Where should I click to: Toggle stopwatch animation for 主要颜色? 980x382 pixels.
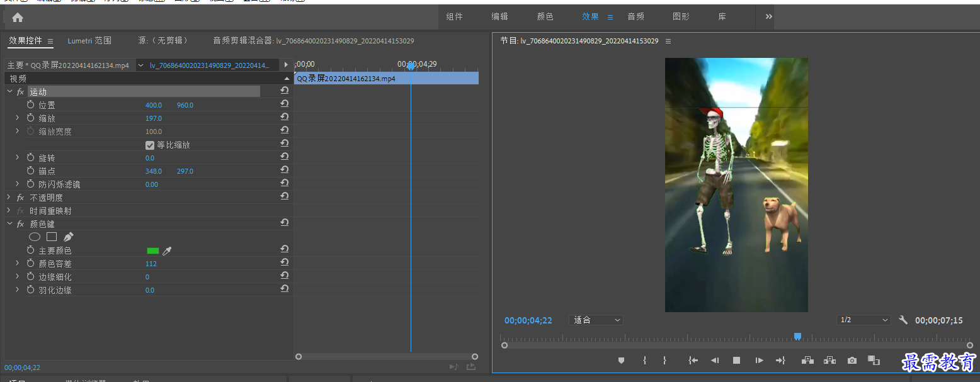[31, 250]
